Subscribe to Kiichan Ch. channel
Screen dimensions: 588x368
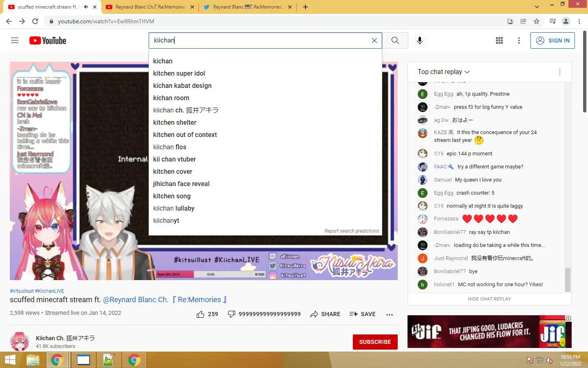pyautogui.click(x=375, y=342)
